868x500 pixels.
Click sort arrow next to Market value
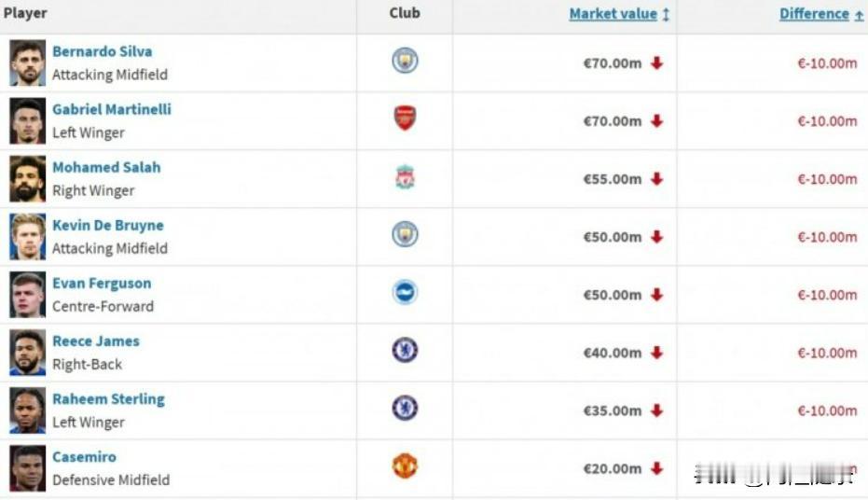(x=666, y=14)
